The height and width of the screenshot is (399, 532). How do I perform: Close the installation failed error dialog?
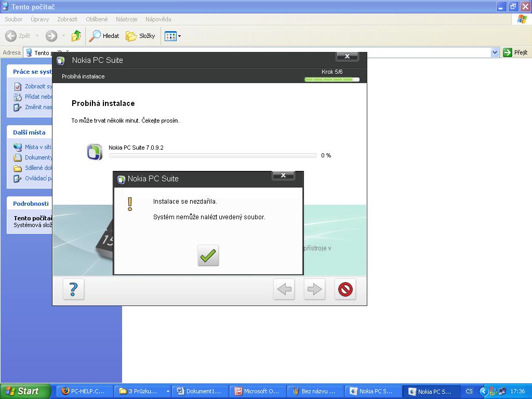(x=283, y=176)
